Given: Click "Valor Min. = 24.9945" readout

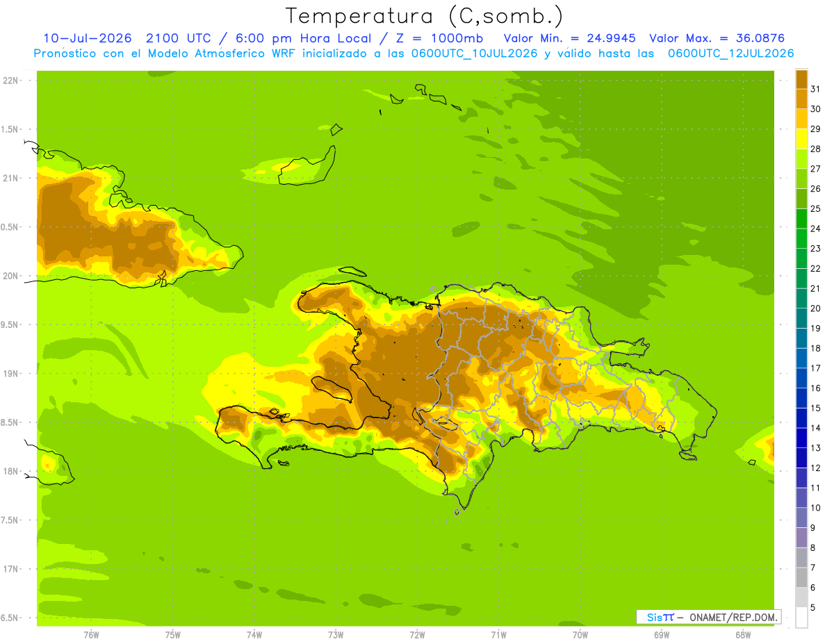Looking at the screenshot, I should coord(569,38).
